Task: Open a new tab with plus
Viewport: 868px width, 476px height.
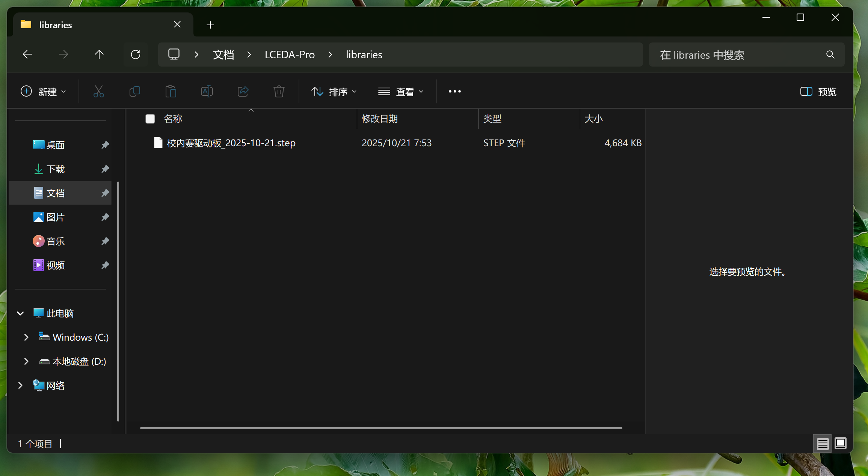Action: (210, 25)
